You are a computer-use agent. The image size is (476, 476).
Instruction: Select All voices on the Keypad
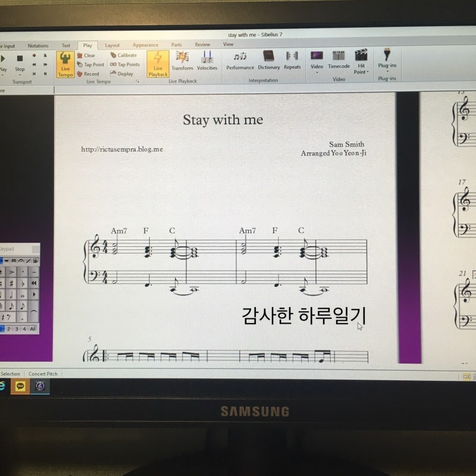pyautogui.click(x=33, y=329)
